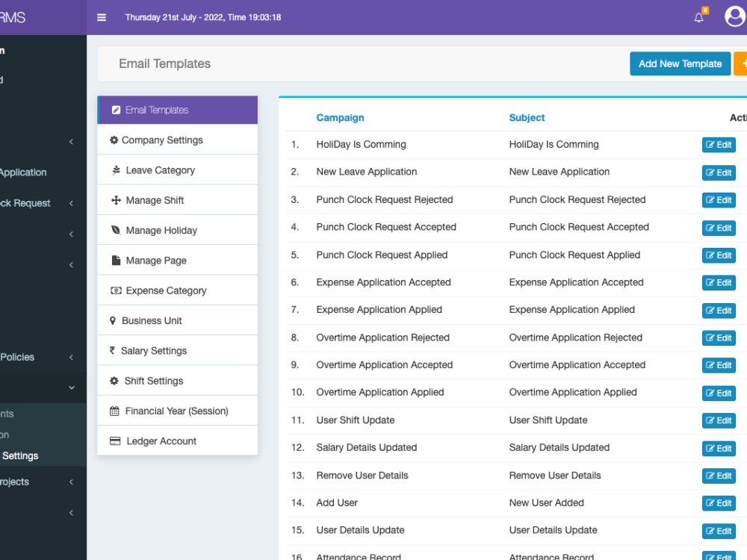Click the Company Settings gear icon

[x=114, y=140]
